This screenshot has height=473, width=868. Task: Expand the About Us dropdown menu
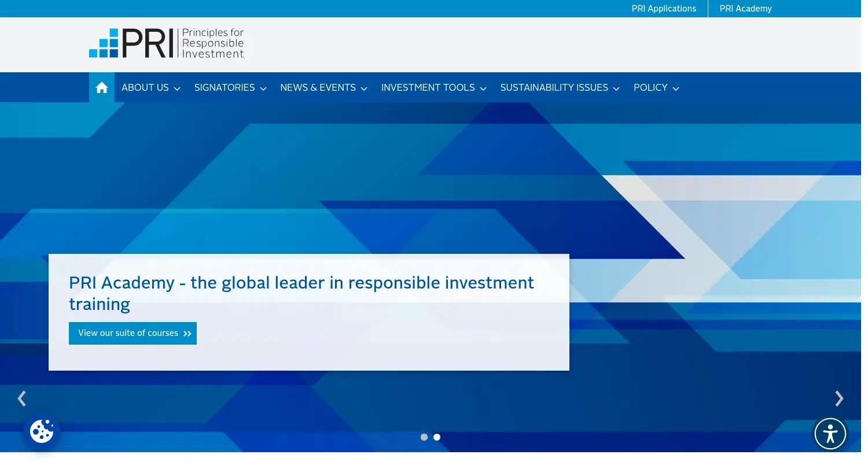click(x=150, y=88)
